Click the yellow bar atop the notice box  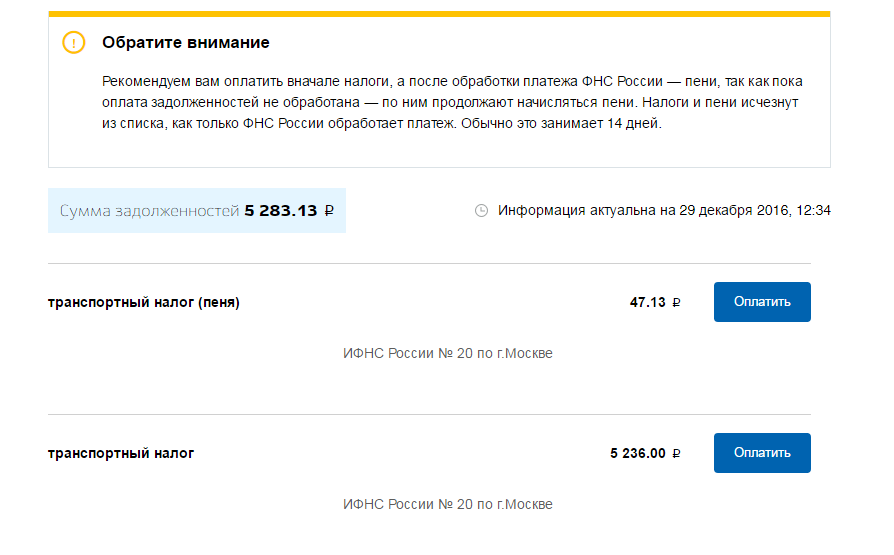[x=439, y=14]
